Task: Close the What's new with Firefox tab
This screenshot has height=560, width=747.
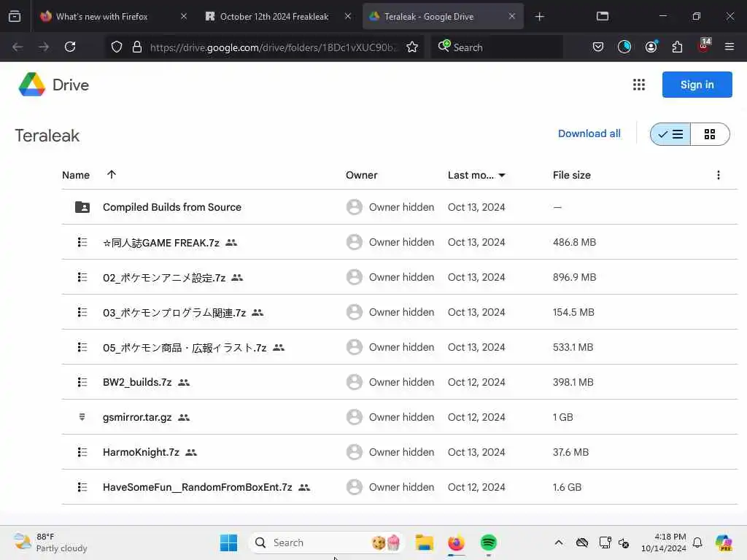Action: point(184,16)
